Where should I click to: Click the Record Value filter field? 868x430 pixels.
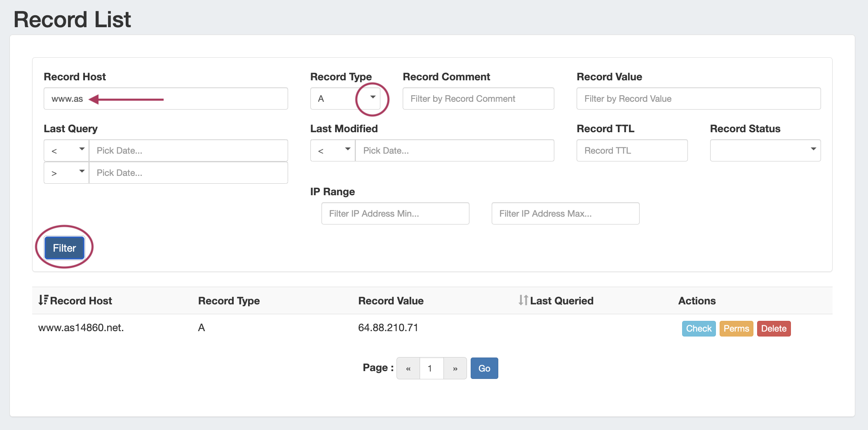[698, 98]
